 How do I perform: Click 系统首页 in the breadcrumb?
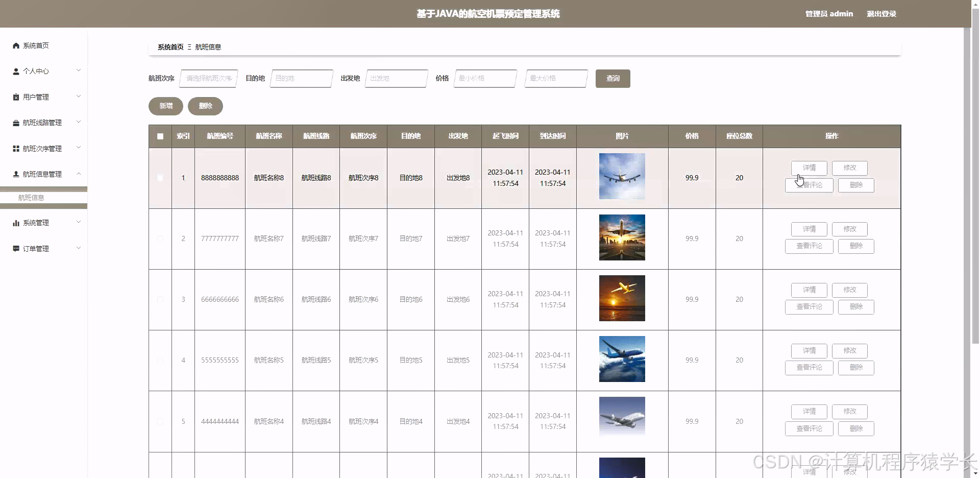pos(170,47)
